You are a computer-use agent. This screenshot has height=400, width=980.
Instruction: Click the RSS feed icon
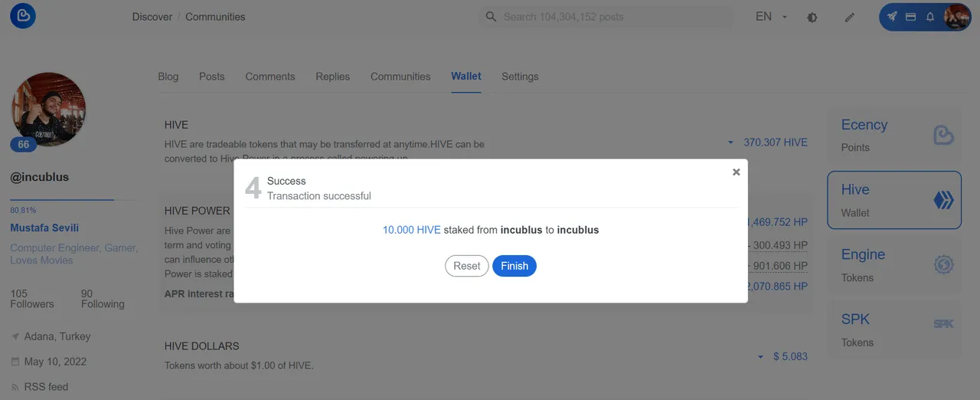coord(15,387)
